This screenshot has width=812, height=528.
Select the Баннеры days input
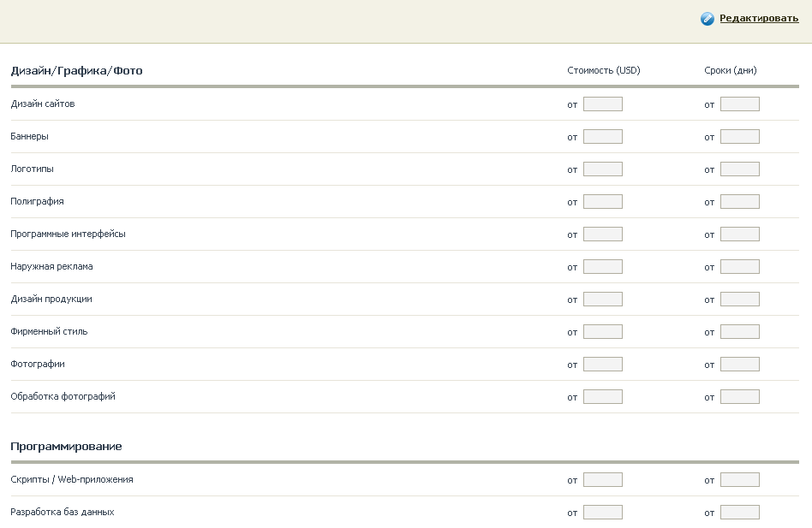click(740, 137)
